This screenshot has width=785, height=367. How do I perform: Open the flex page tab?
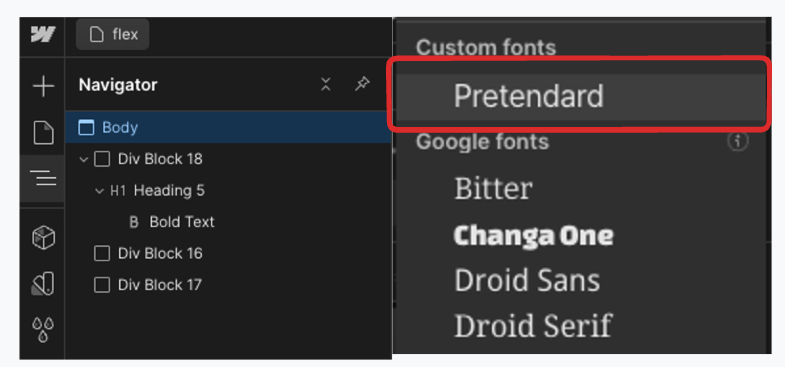point(113,35)
